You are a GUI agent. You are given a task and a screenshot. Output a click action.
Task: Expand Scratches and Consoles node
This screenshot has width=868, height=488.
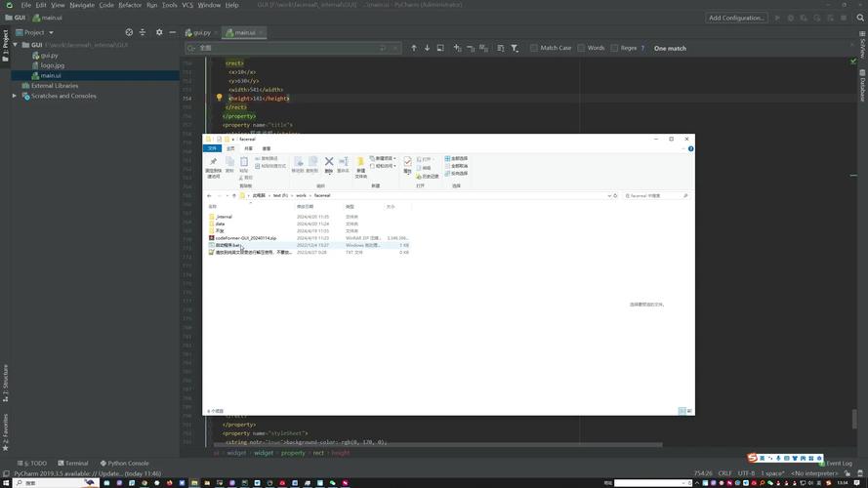(15, 96)
